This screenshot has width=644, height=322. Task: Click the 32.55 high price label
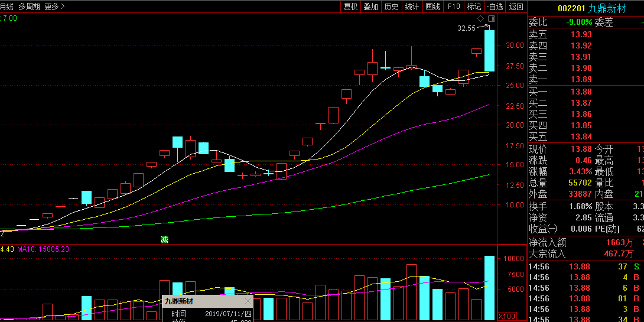466,28
